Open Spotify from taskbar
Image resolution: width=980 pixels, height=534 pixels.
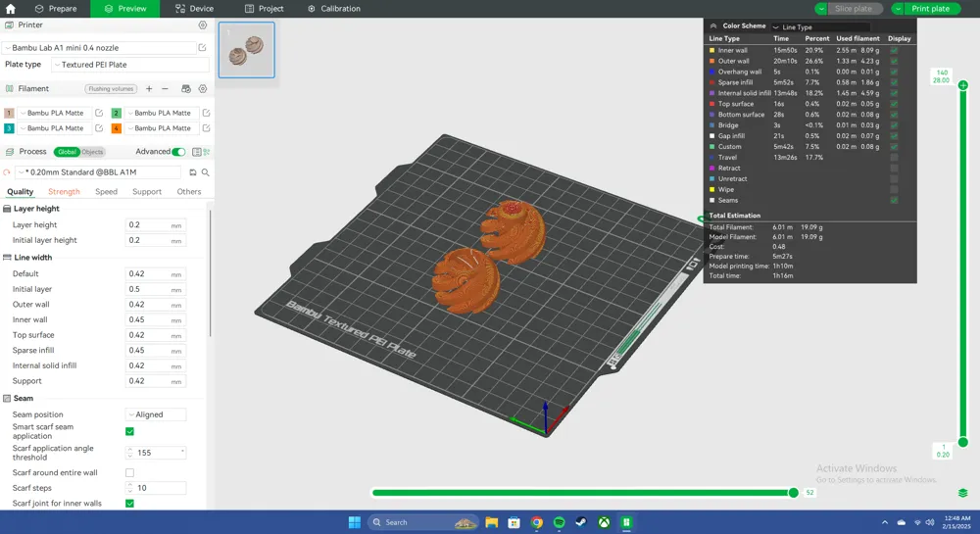559,522
